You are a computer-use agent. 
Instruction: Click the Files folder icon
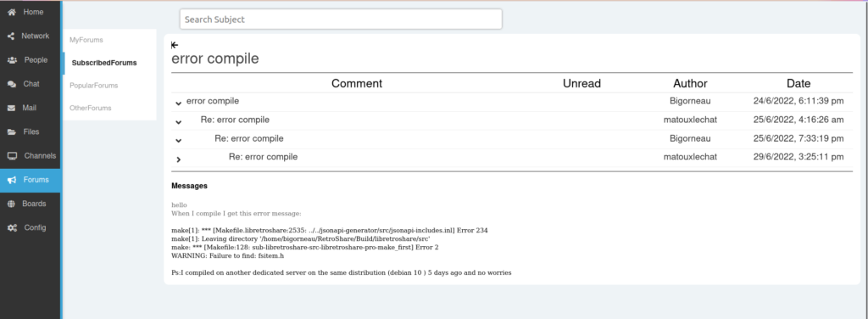(12, 132)
